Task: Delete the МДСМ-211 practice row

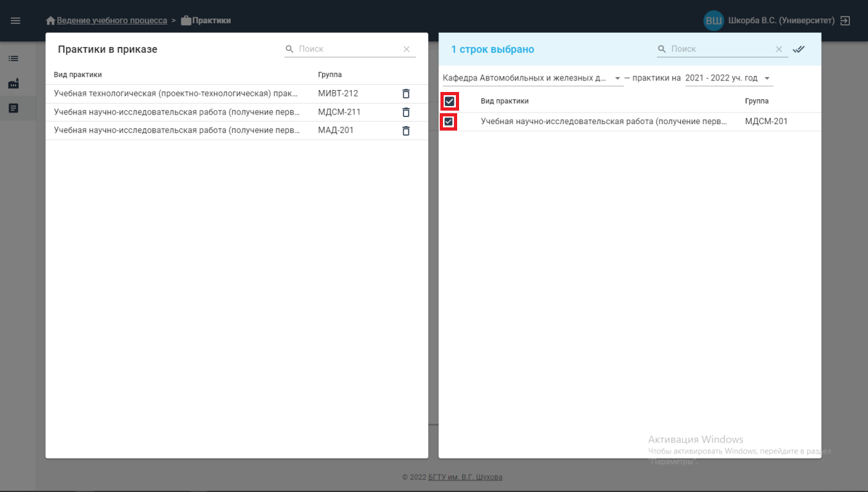Action: [406, 112]
